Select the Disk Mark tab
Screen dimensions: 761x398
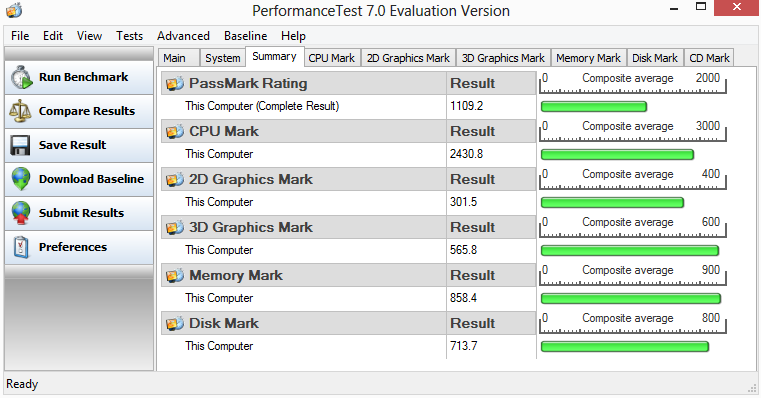655,58
